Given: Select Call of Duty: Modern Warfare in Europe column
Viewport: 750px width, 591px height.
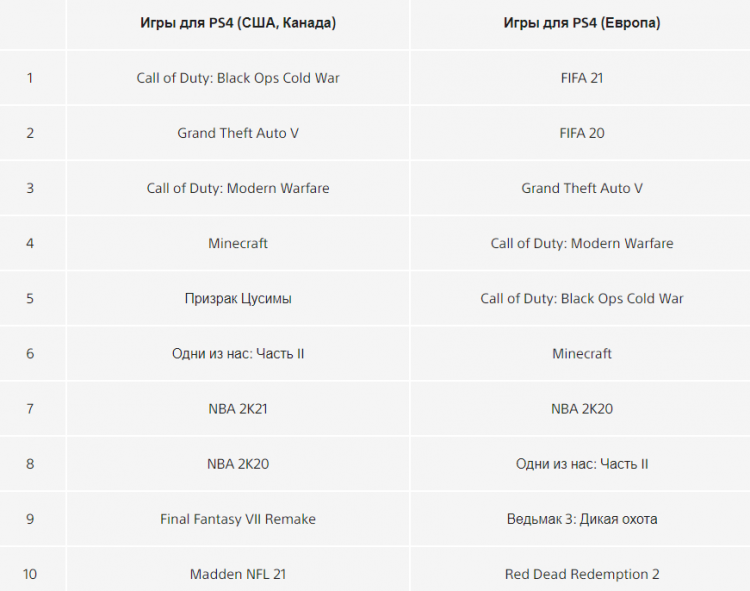Looking at the screenshot, I should (582, 243).
